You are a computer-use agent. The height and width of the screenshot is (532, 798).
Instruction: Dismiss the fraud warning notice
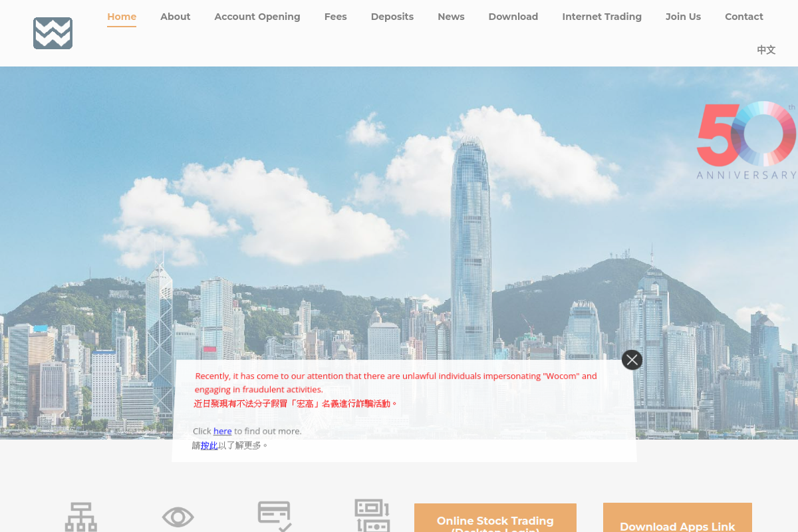[x=632, y=359]
